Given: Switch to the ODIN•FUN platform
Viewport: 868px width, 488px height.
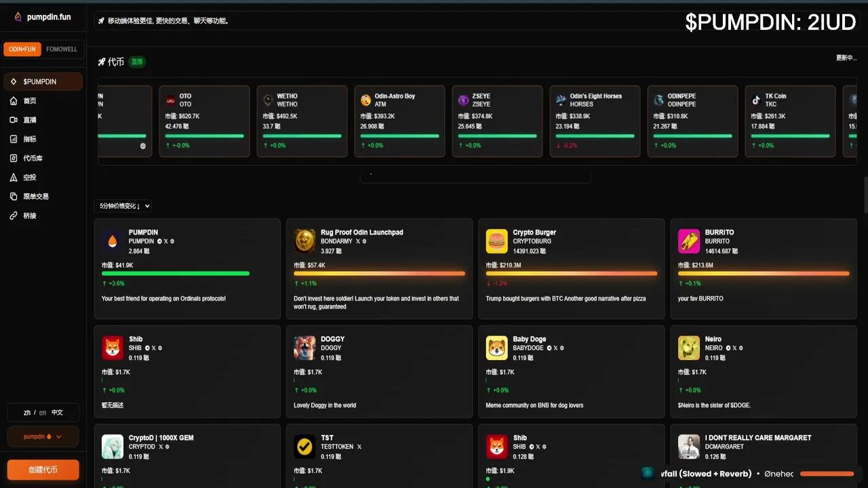Looking at the screenshot, I should (22, 49).
